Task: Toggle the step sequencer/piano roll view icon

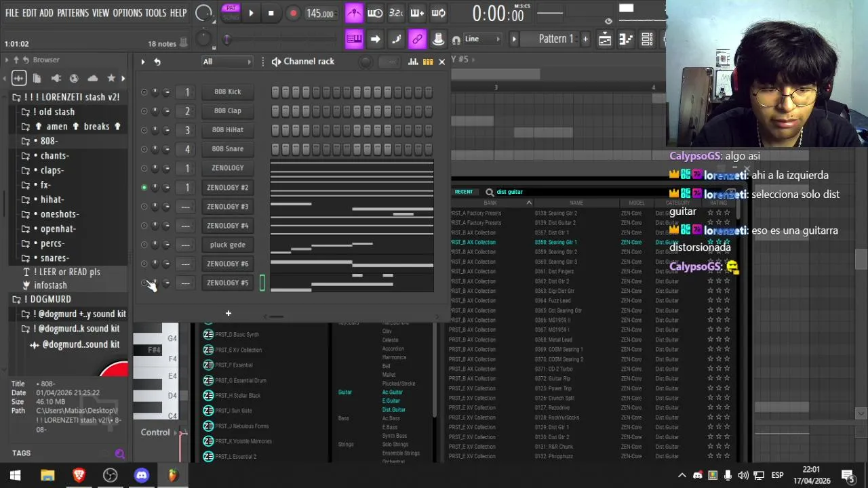Action: 428,62
